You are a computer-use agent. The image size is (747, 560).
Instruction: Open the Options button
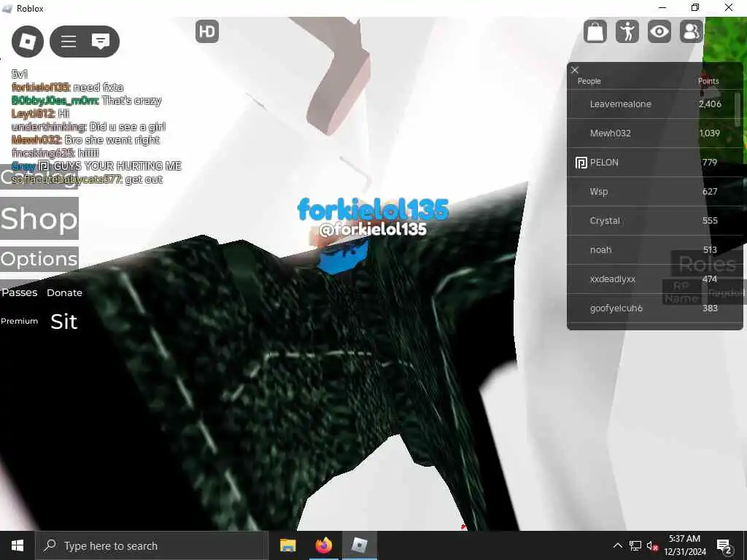pyautogui.click(x=39, y=259)
